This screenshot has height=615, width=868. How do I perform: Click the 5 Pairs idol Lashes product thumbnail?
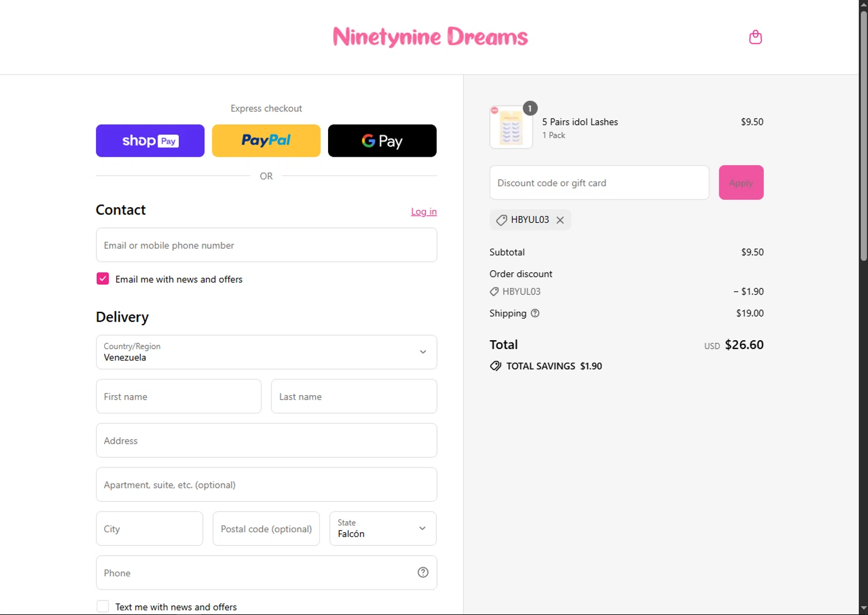click(511, 127)
